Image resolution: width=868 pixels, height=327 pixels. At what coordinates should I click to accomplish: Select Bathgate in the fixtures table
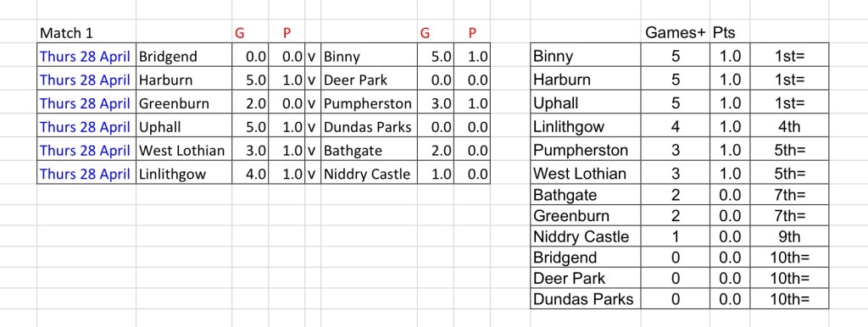(369, 151)
